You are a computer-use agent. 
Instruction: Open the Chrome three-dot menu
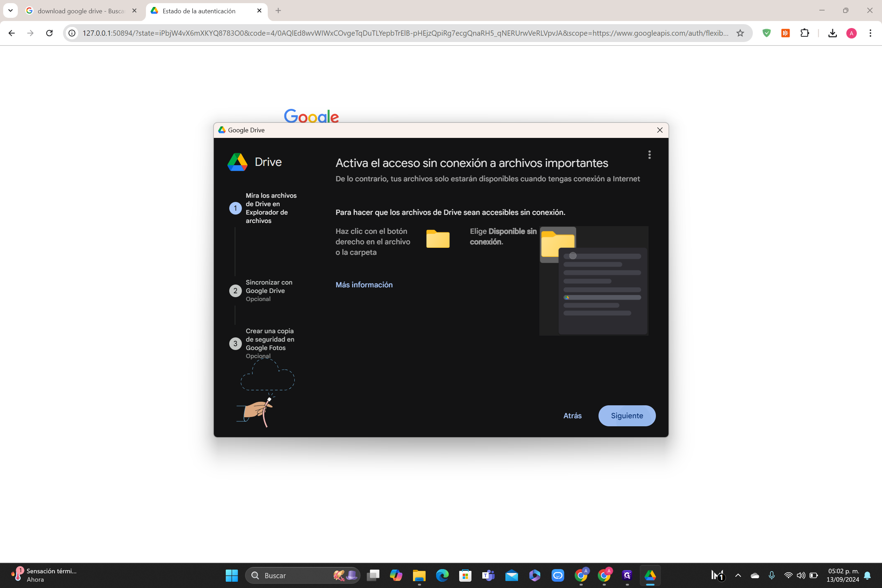870,33
